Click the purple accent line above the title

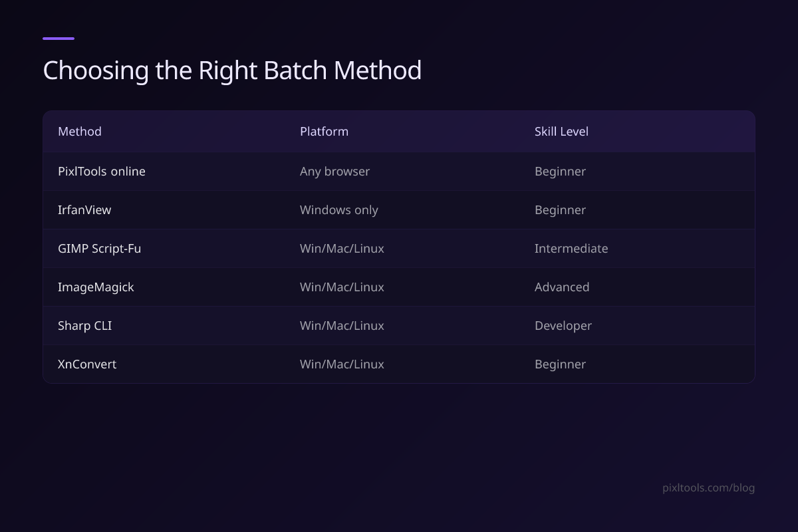[x=59, y=39]
